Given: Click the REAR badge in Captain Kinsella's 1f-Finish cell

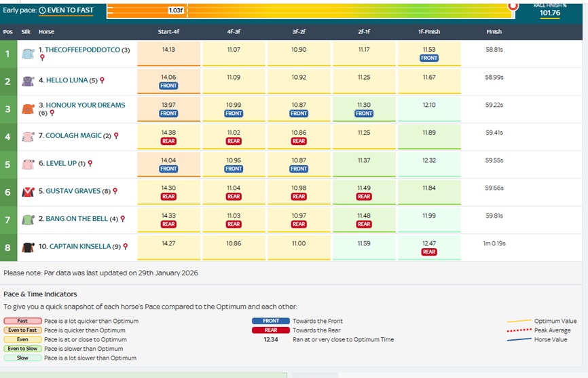Looking at the screenshot, I should (429, 252).
